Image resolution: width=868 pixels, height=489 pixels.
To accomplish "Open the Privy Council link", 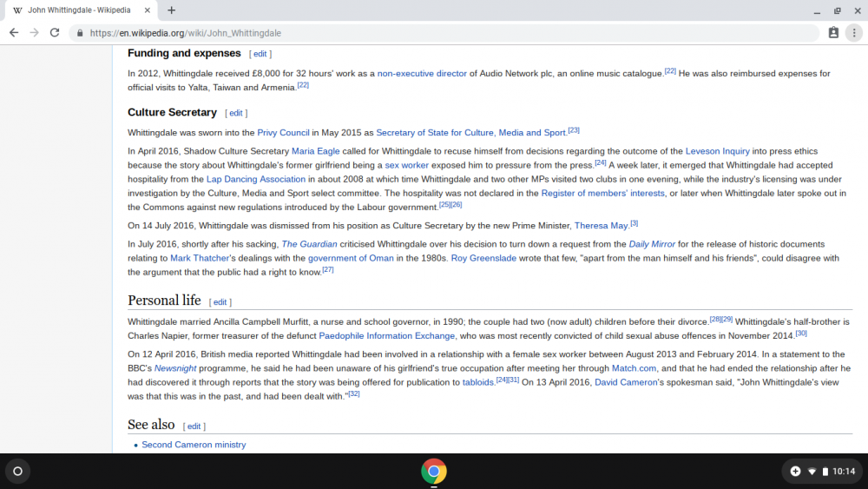I will (x=284, y=133).
